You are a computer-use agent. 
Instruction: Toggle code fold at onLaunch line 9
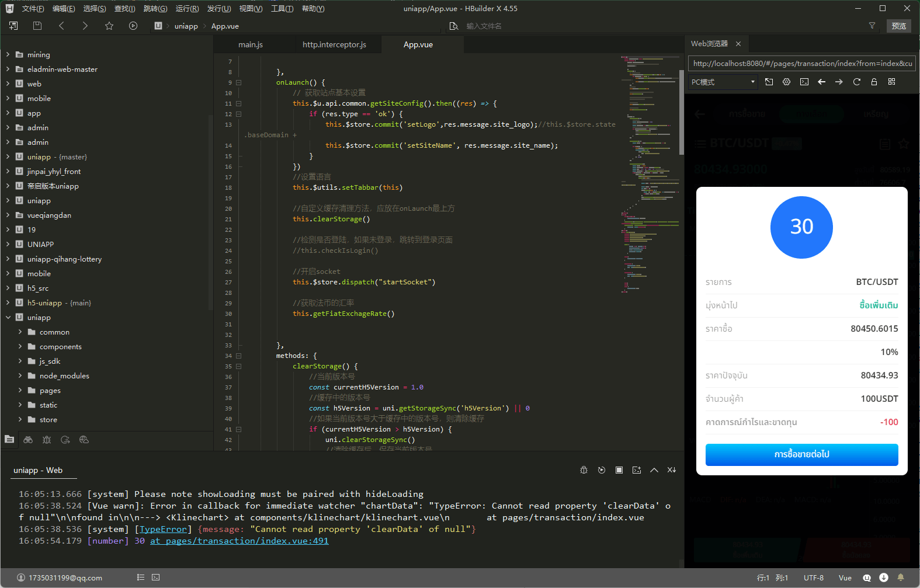238,83
